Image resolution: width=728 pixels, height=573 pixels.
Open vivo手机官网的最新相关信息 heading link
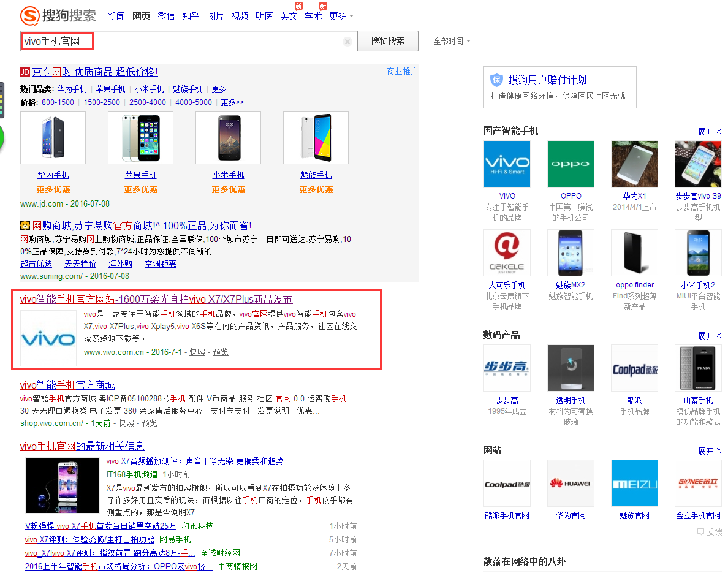82,446
